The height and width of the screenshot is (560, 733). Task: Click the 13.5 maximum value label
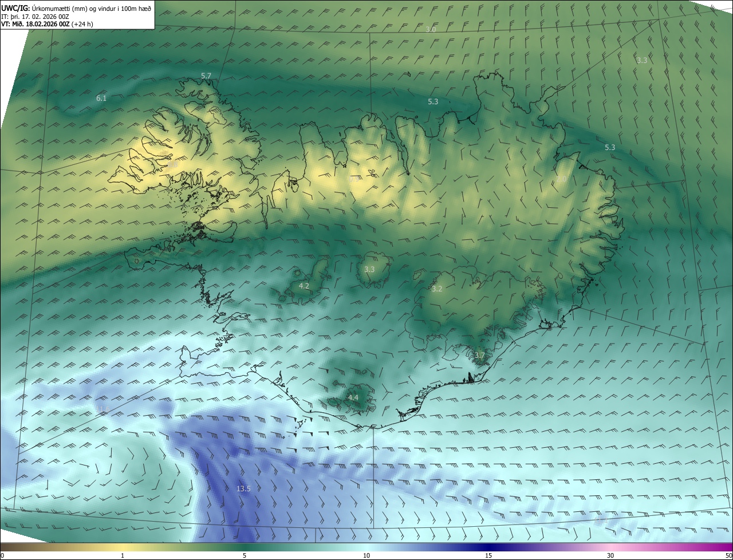[x=243, y=488]
